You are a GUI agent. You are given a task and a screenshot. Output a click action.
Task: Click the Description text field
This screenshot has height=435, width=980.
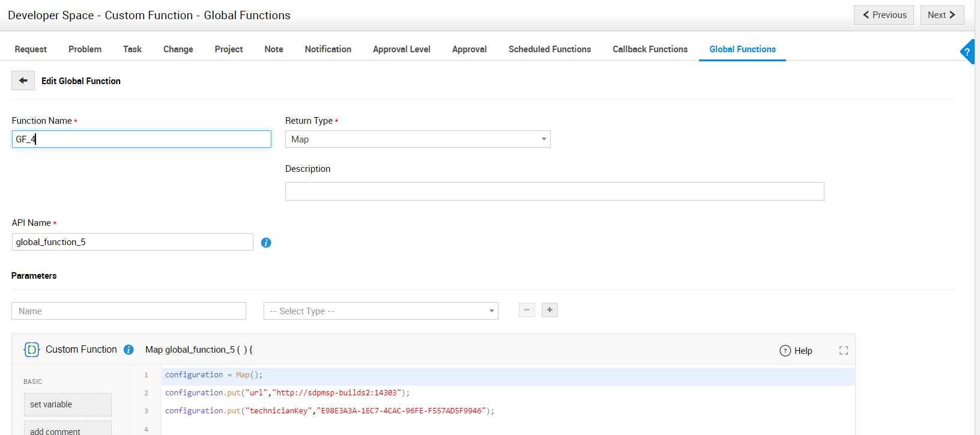[x=554, y=192]
